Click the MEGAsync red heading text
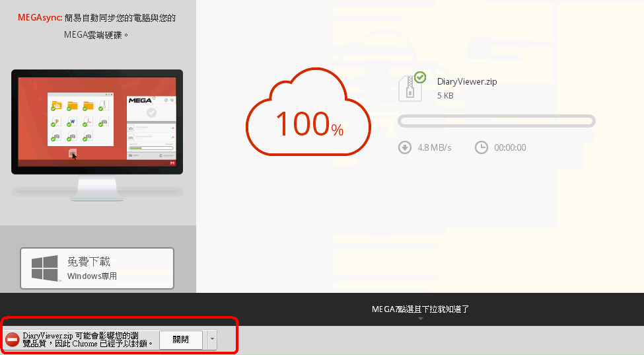The width and height of the screenshot is (644, 355). pyautogui.click(x=40, y=18)
